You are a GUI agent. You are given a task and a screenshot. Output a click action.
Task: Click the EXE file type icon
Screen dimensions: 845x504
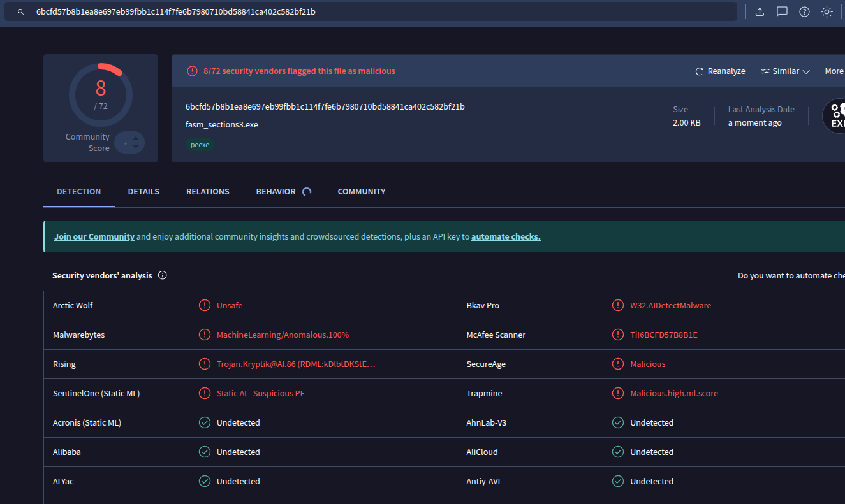(834, 116)
